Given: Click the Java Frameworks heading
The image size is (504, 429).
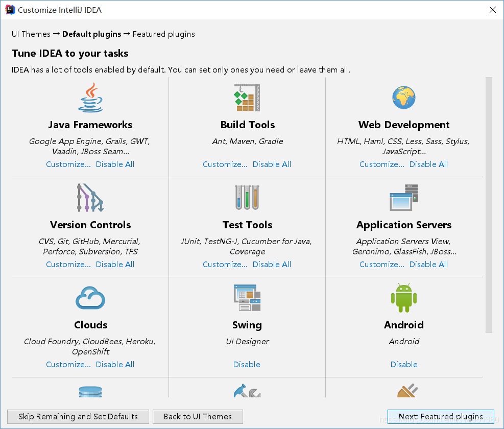Looking at the screenshot, I should (x=90, y=125).
